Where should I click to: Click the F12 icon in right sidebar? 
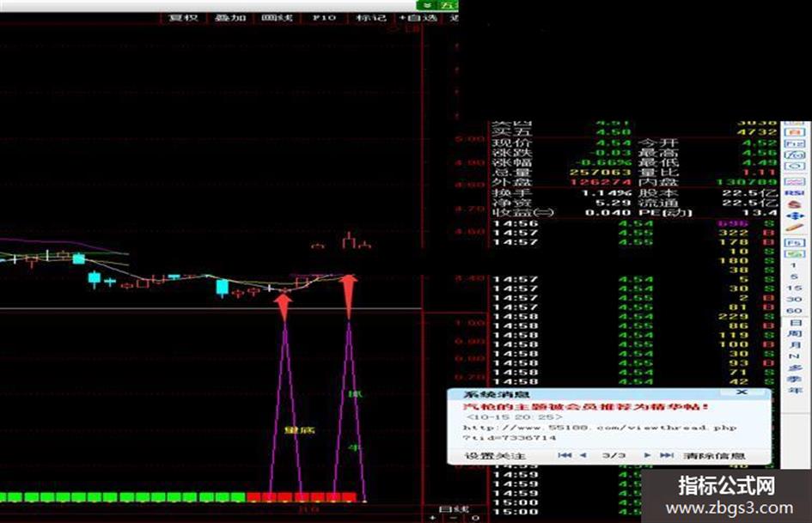[x=795, y=144]
